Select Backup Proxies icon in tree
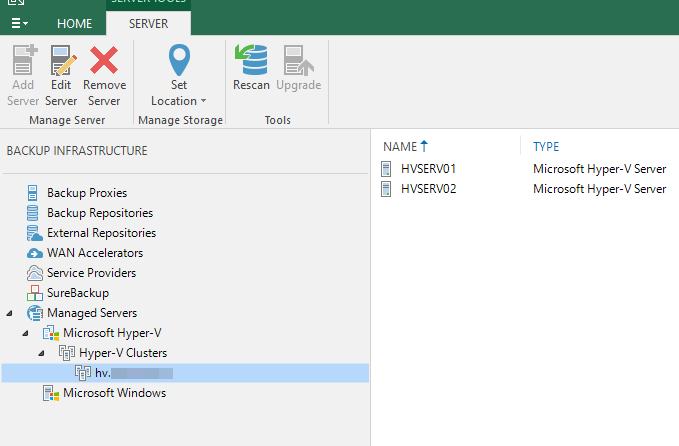679x446 pixels. 32,193
